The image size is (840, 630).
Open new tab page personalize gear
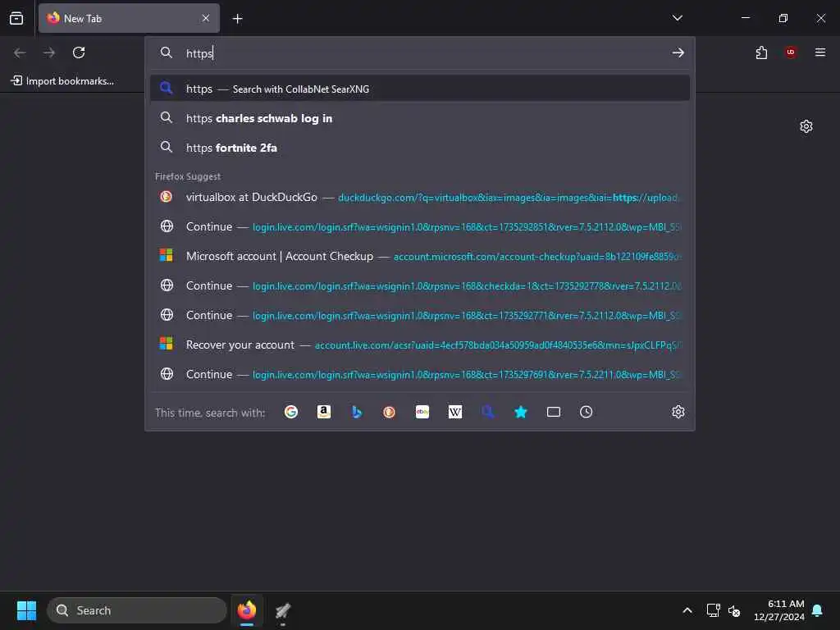(806, 126)
